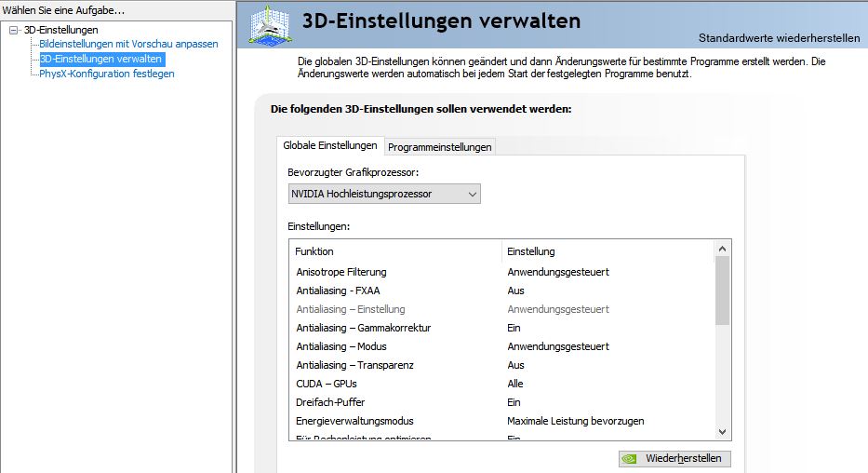Click the settings list scrollbar thumb

722,291
